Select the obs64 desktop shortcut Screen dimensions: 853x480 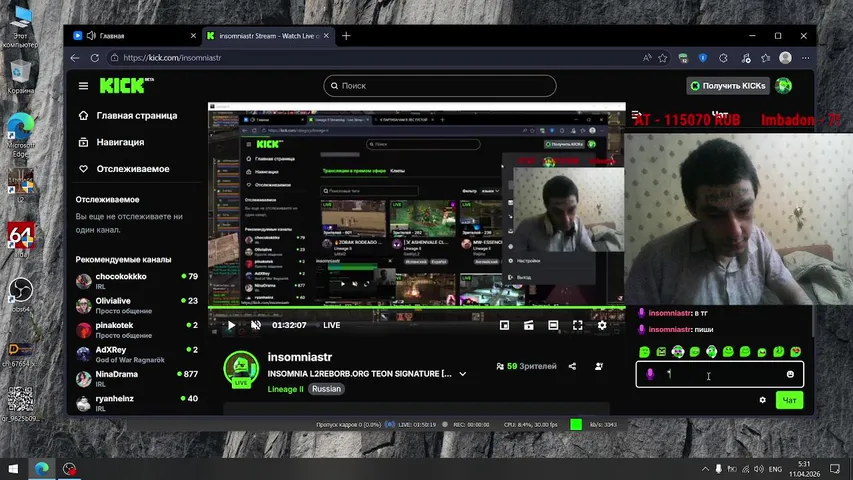21,295
